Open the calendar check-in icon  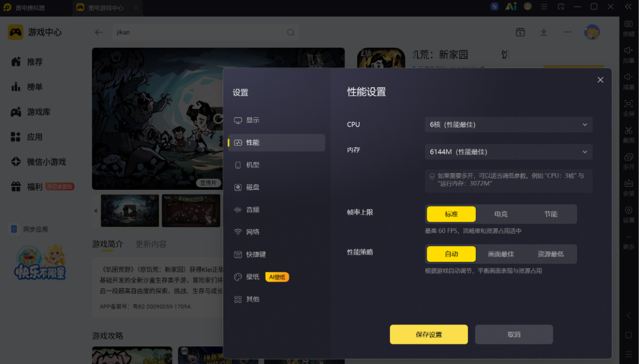[520, 32]
